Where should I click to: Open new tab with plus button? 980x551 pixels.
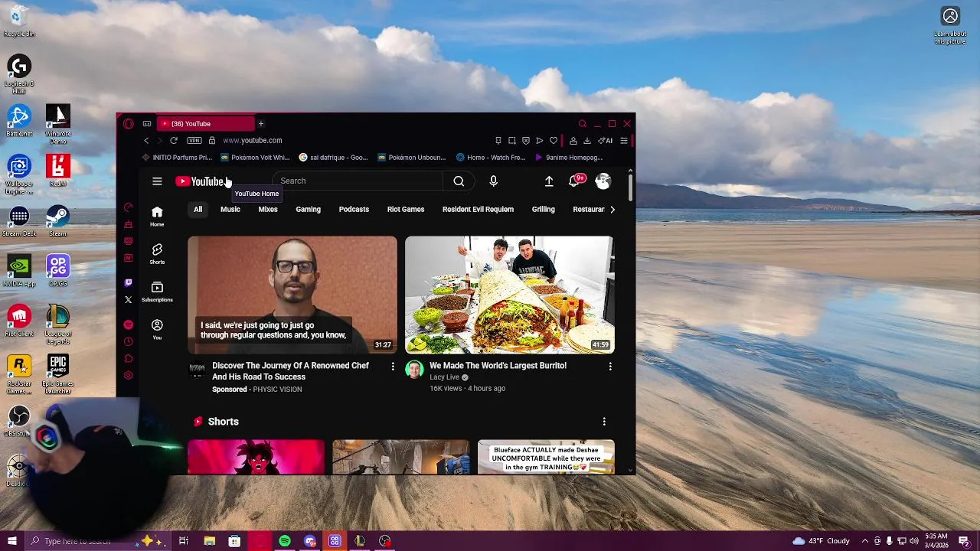[260, 123]
